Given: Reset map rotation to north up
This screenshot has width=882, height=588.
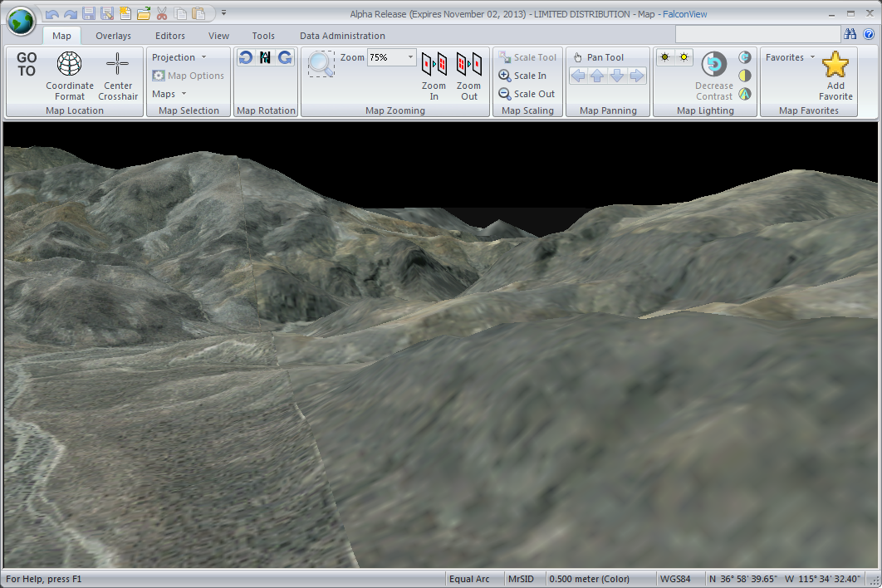Looking at the screenshot, I should click(265, 56).
